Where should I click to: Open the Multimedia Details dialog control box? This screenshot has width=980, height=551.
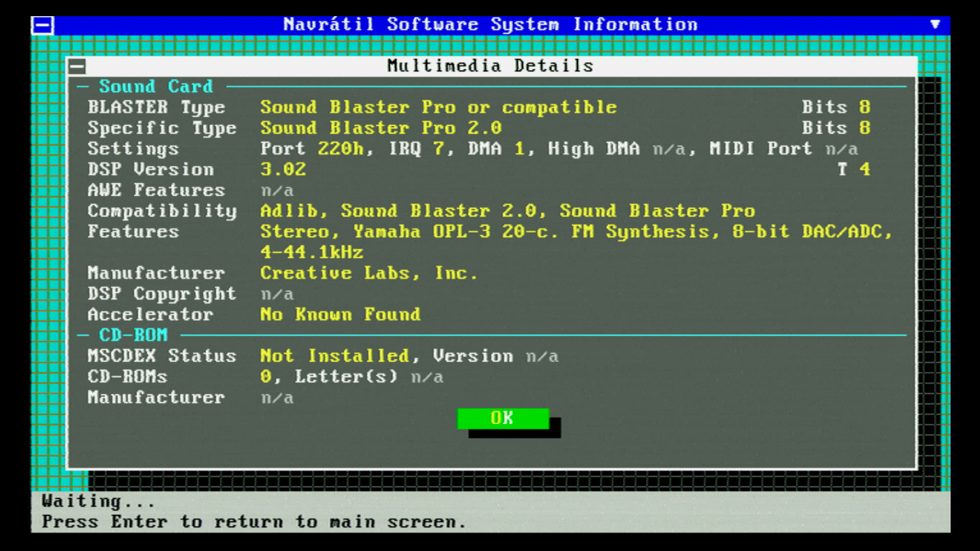(77, 66)
